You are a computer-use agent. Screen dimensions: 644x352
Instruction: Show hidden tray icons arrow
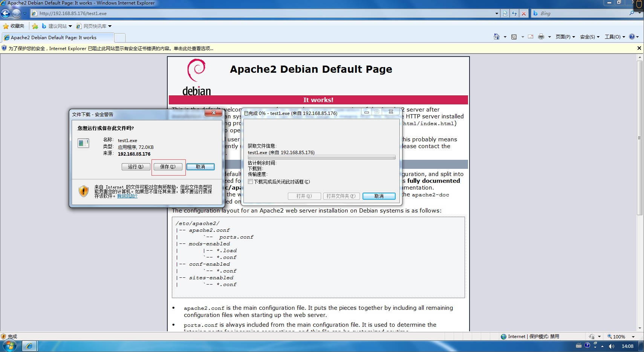pos(603,346)
